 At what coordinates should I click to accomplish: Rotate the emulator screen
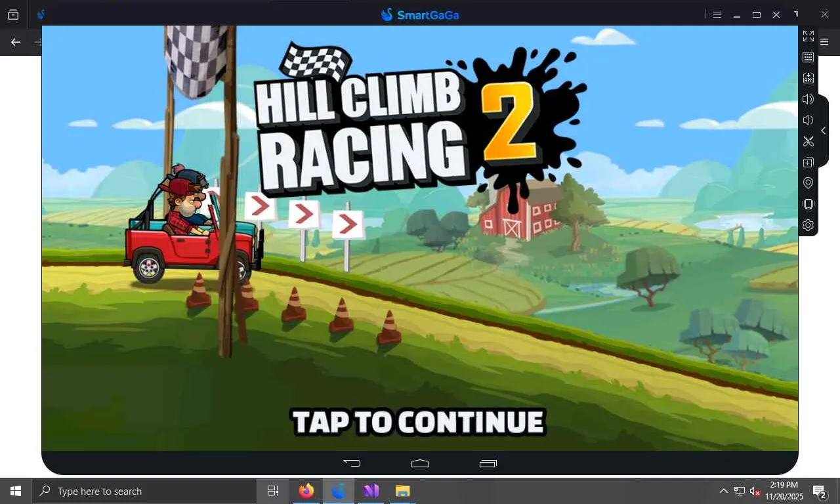pyautogui.click(x=808, y=204)
